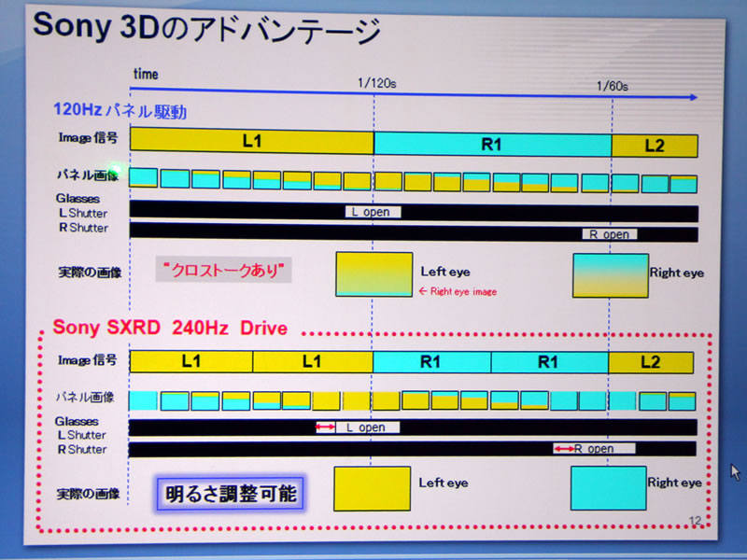Image resolution: width=747 pixels, height=560 pixels.
Task: Click the solid yellow Left eye image in 240Hz section
Action: (372, 489)
